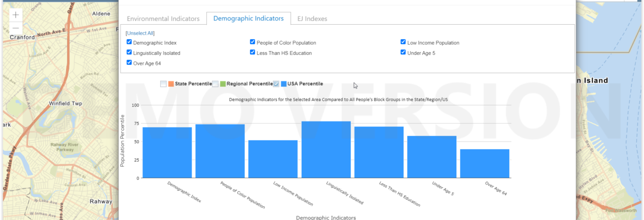Toggle People of Color Population checkbox
Image resolution: width=644 pixels, height=220 pixels.
pos(253,42)
